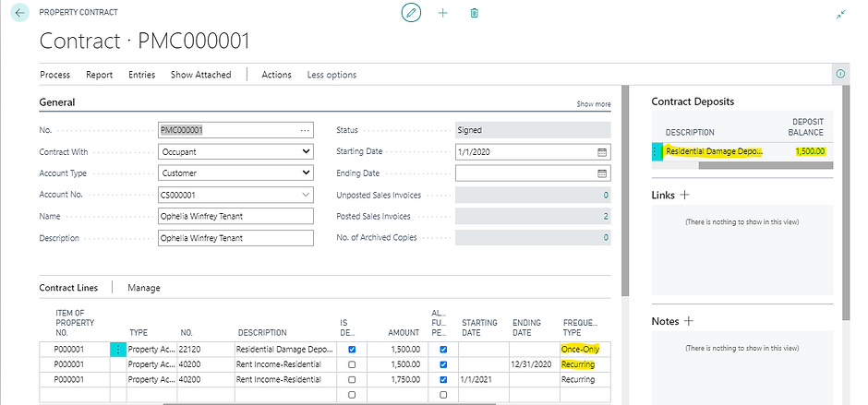The height and width of the screenshot is (405, 868).
Task: Open the Show Attached menu
Action: coord(200,75)
